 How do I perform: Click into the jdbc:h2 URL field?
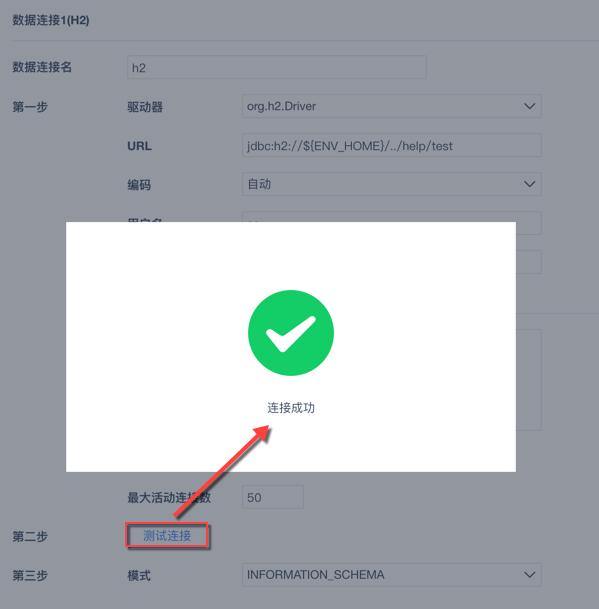392,145
